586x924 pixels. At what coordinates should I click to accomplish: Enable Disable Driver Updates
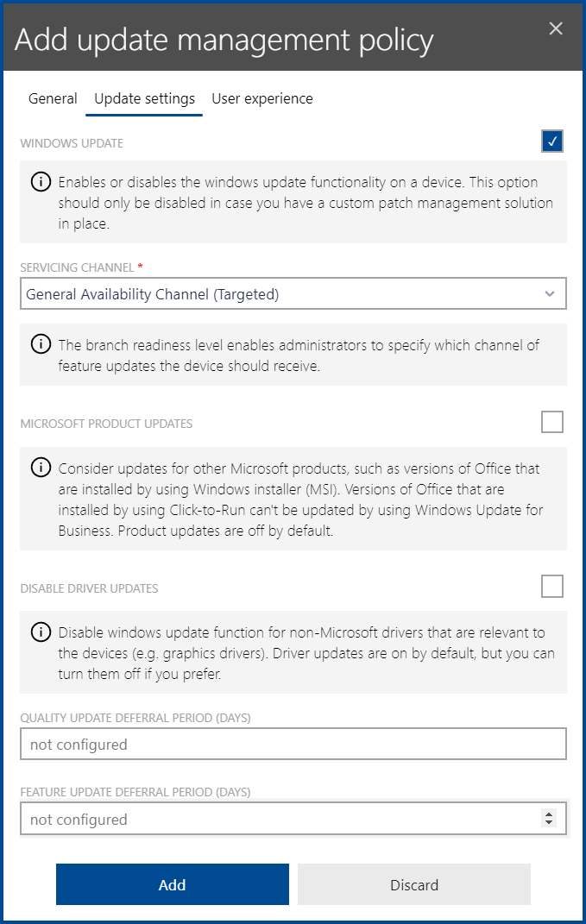(552, 586)
